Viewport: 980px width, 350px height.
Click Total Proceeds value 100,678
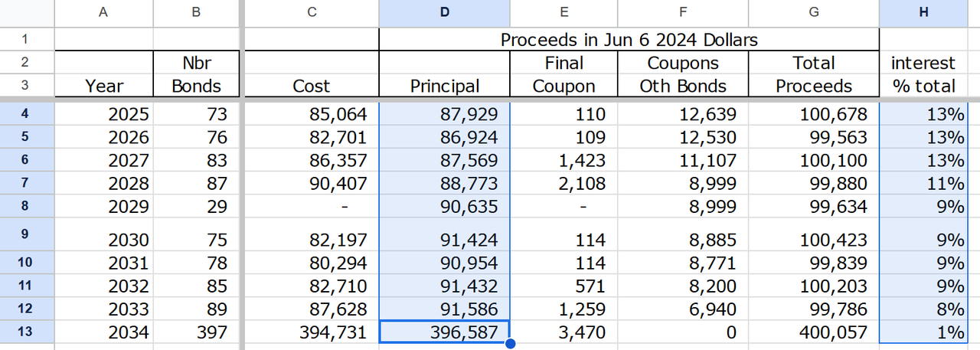814,115
